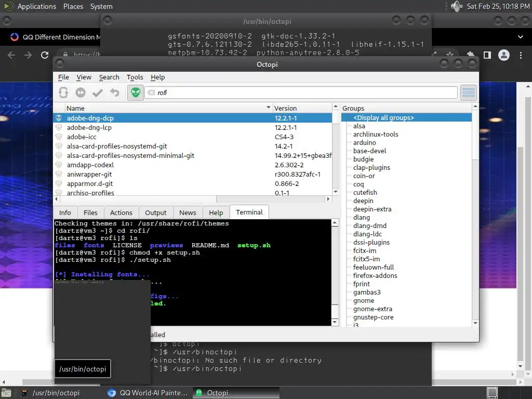
Task: Click status icon beside adobe-icc
Action: 59,137
